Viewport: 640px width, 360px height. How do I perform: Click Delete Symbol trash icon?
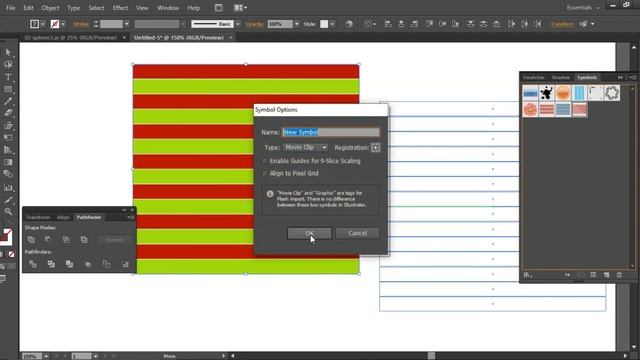(x=619, y=275)
